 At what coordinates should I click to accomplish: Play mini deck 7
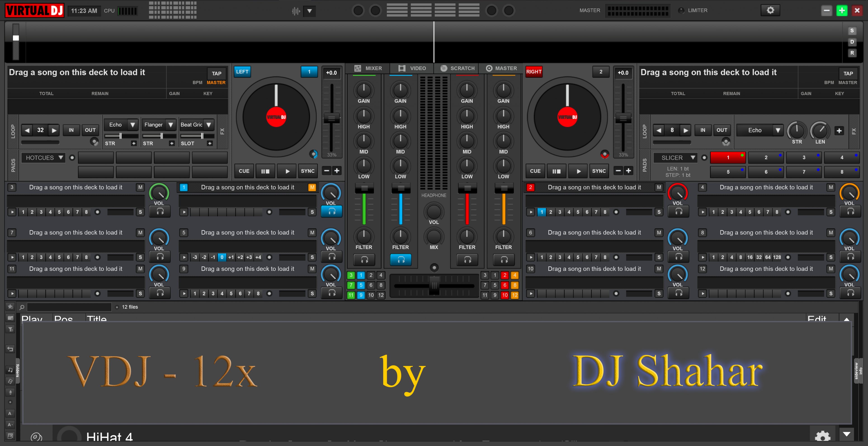pyautogui.click(x=12, y=257)
